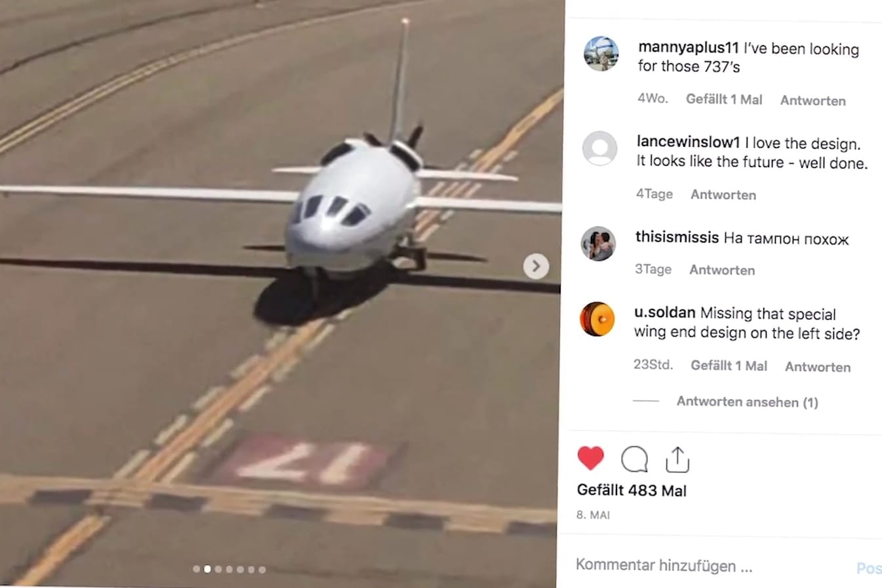882x588 pixels.
Task: View likes on mannyaplus11's comment
Action: (724, 100)
